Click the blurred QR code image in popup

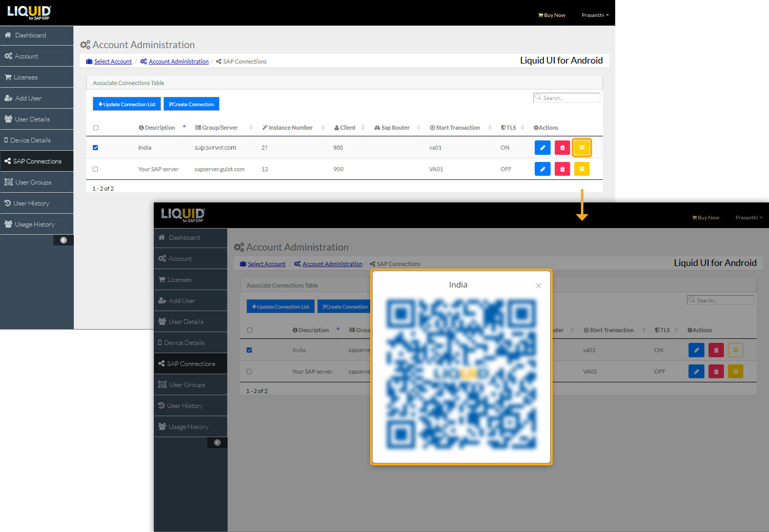click(x=461, y=374)
